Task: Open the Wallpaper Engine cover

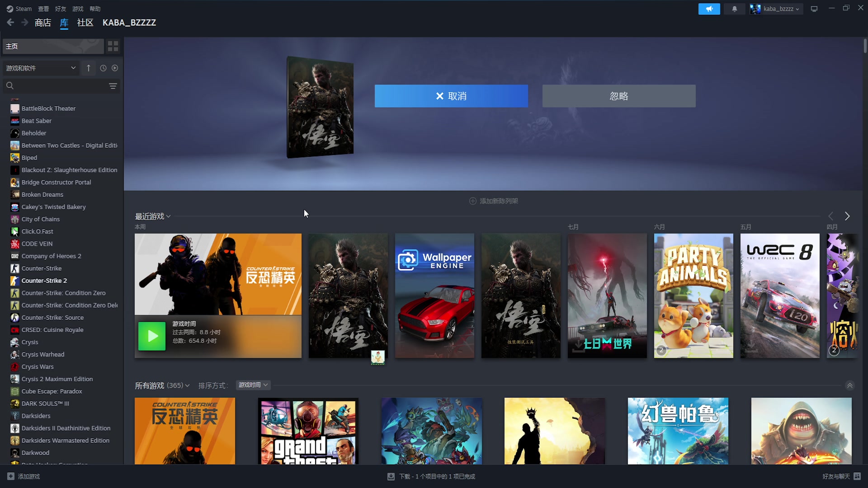Action: [x=434, y=296]
